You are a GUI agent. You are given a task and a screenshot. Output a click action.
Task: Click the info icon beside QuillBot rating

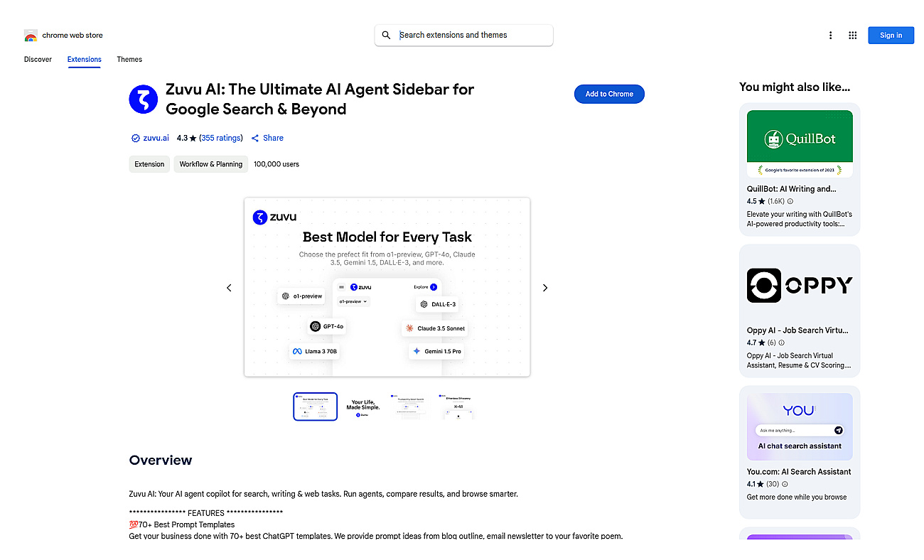point(790,201)
